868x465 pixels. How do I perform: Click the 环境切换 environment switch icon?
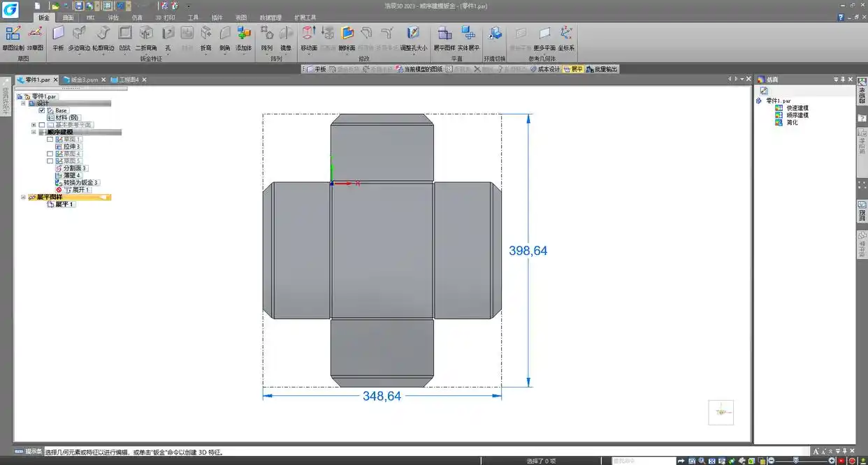[x=495, y=34]
